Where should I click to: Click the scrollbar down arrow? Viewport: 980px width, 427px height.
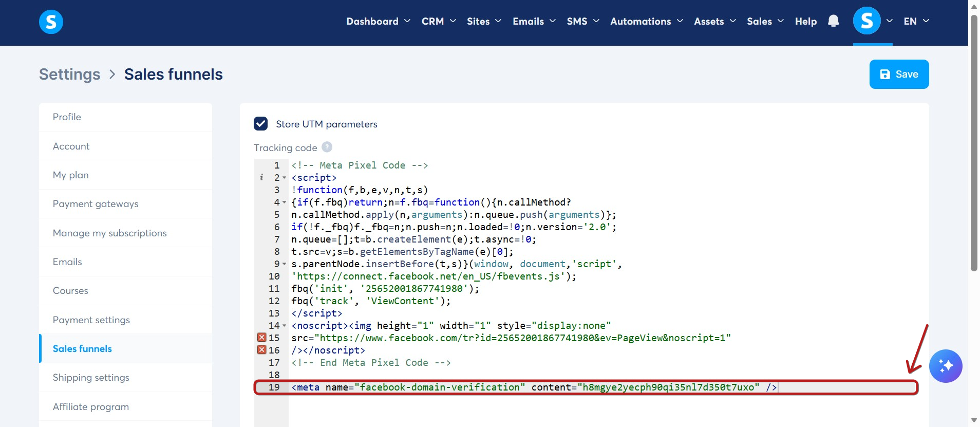[973, 420]
